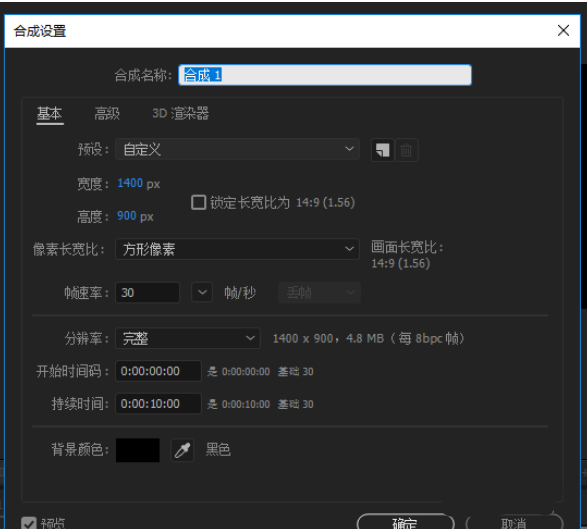Click the 确定 button
587x529 pixels.
pos(405,522)
